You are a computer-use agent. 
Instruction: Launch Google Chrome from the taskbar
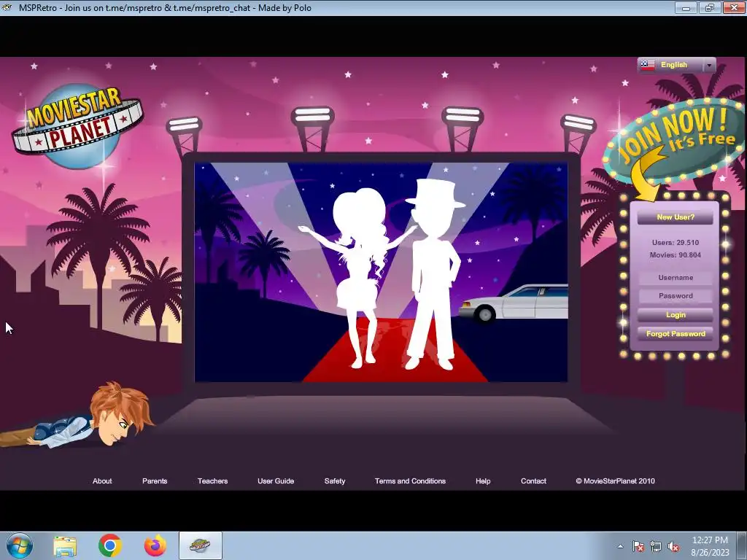click(110, 545)
